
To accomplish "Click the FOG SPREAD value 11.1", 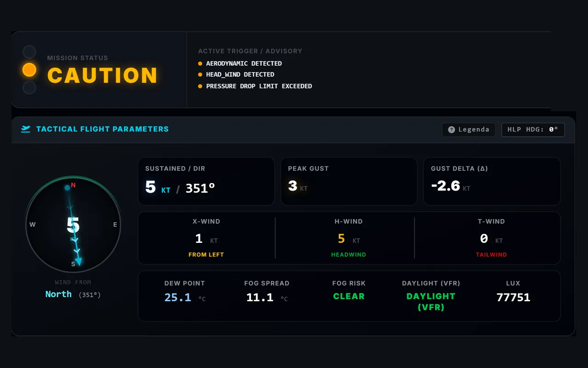I will coord(260,298).
